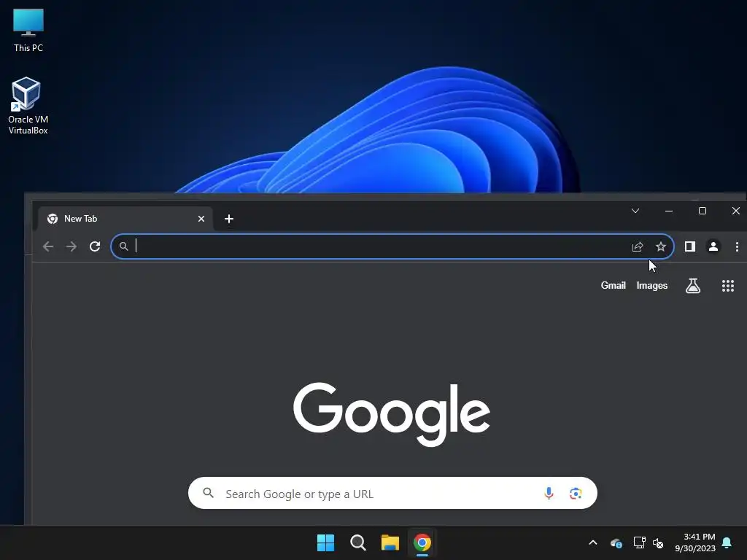Open network status tray icon
This screenshot has height=560, width=747.
tap(639, 542)
